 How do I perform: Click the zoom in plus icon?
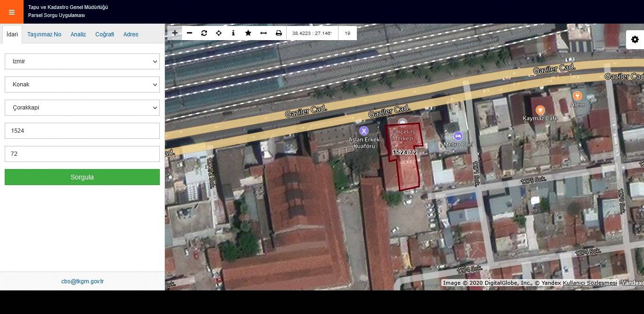pyautogui.click(x=174, y=33)
